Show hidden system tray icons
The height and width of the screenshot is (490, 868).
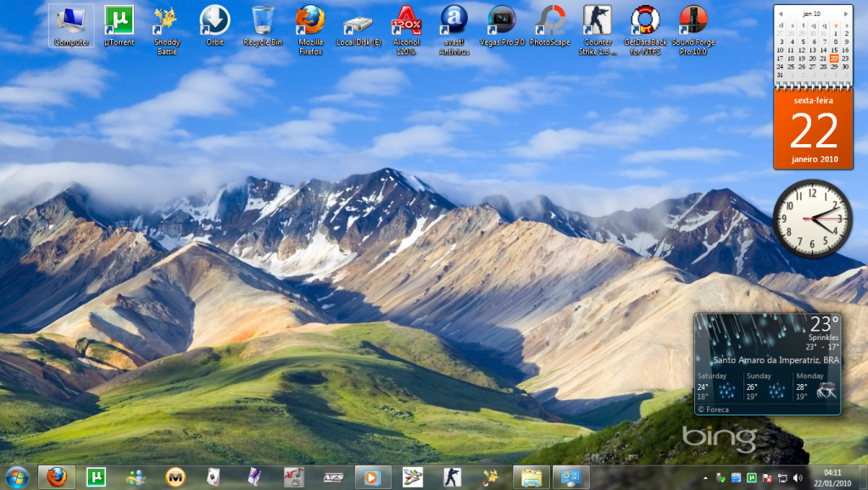(x=706, y=477)
